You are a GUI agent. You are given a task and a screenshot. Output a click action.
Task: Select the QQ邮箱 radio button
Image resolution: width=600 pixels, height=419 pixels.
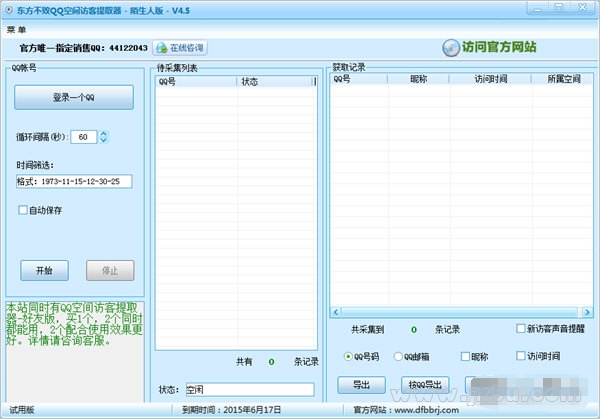(398, 357)
